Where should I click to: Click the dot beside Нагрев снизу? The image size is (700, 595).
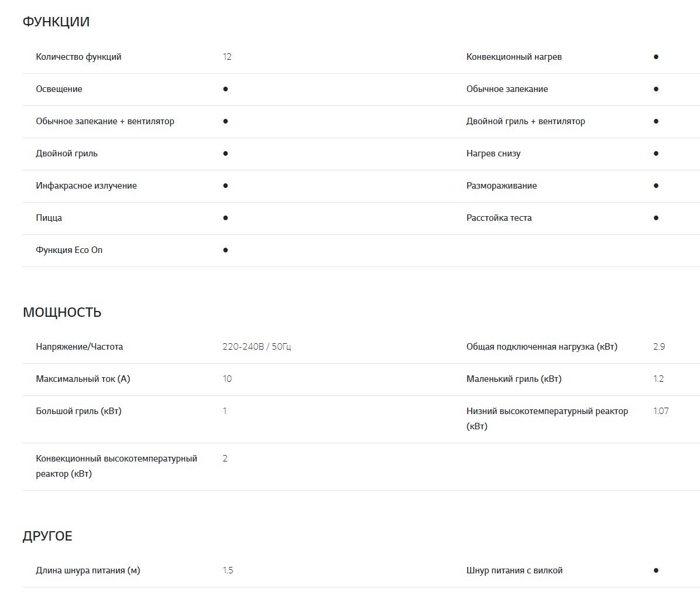[x=656, y=153]
